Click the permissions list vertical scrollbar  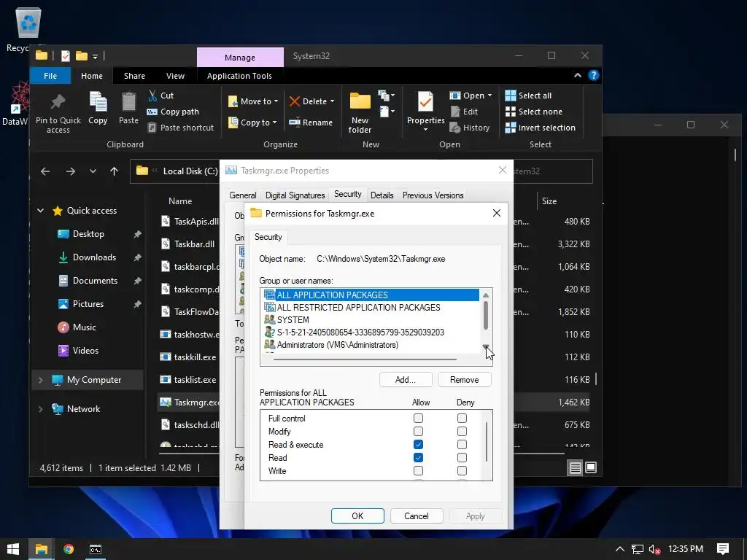(486, 442)
